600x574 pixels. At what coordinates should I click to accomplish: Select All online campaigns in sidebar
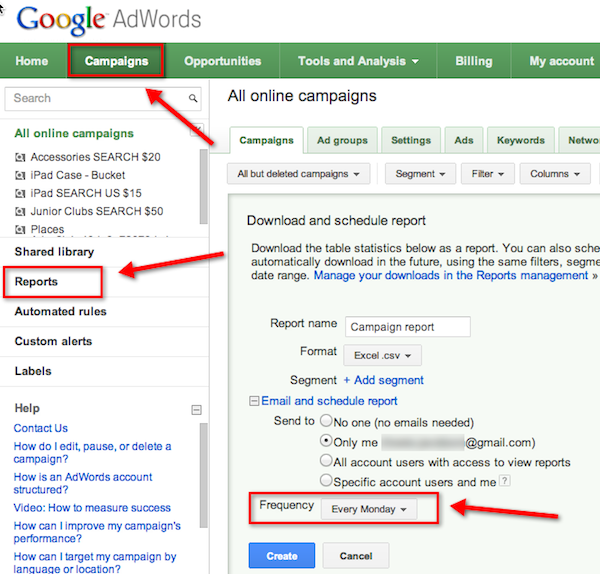(x=74, y=134)
